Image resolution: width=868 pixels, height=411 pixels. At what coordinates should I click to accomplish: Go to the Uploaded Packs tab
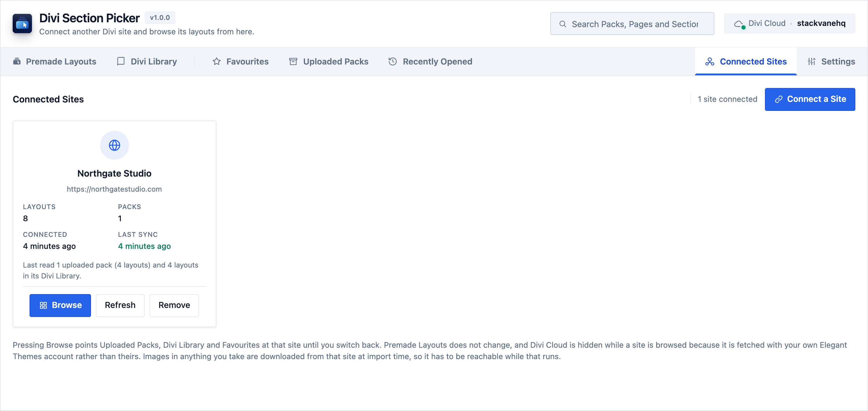point(329,61)
